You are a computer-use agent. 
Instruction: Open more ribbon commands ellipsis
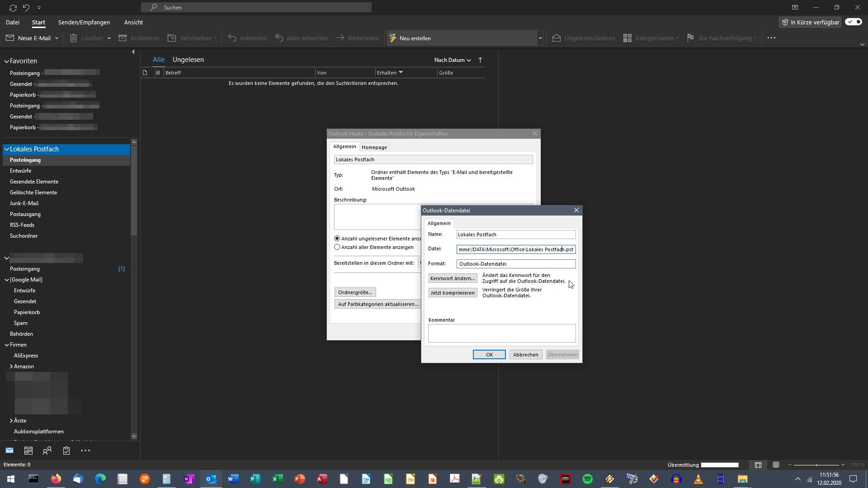click(771, 38)
